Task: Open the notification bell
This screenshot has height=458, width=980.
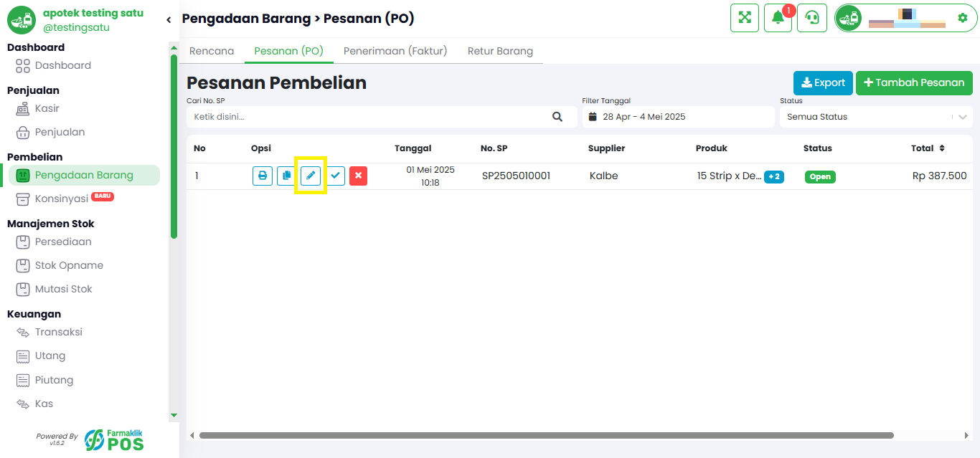Action: click(778, 18)
